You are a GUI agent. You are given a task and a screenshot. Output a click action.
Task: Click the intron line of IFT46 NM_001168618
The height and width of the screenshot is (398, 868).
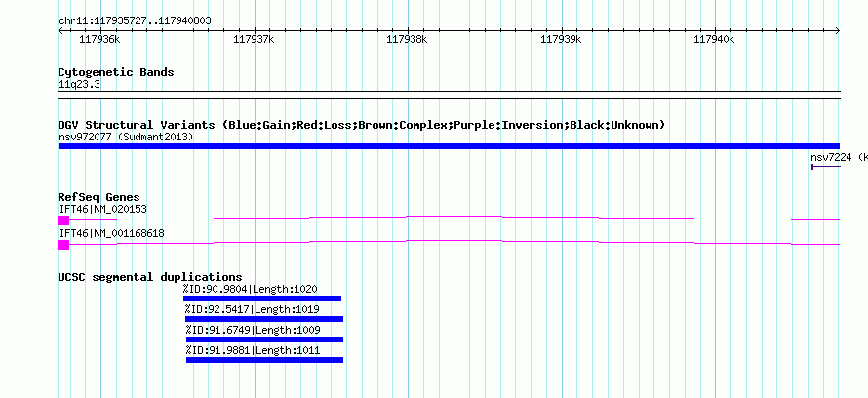tap(454, 242)
